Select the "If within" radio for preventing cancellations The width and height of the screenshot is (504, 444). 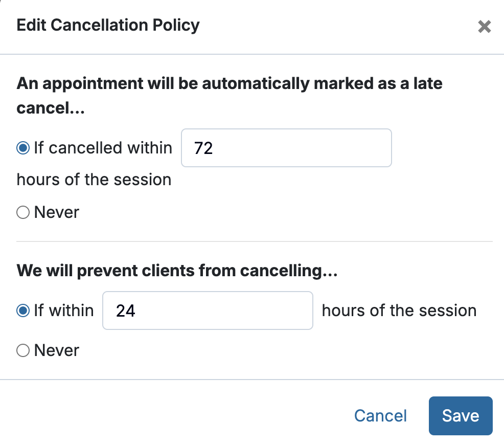click(23, 310)
